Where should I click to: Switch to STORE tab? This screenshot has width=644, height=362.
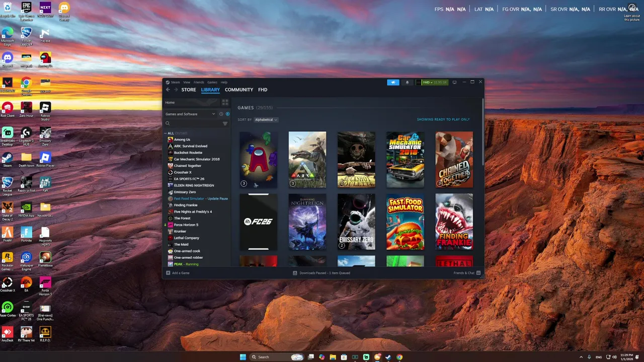[189, 89]
